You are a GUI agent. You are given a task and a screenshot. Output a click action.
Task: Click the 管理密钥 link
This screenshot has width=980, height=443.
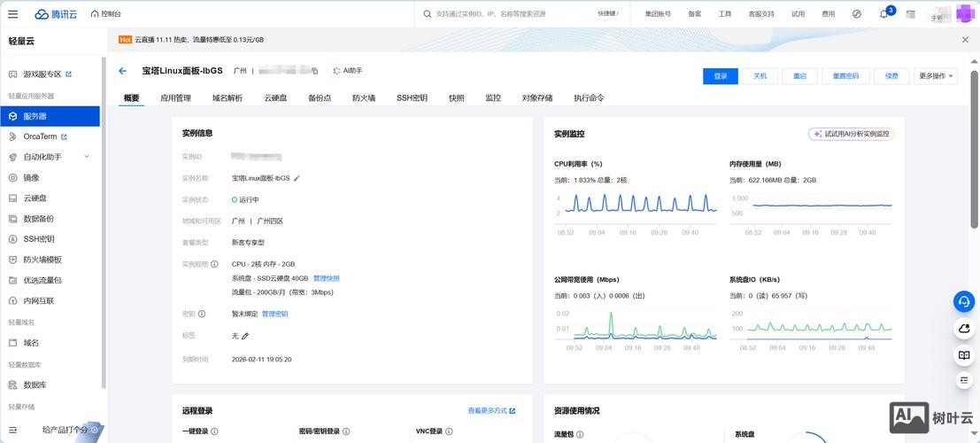pos(275,315)
